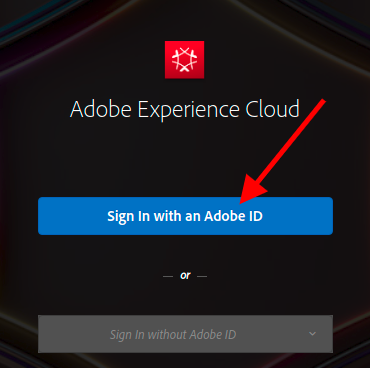
Task: Click the Sign In with an Adobe ID button
Action: tap(185, 216)
